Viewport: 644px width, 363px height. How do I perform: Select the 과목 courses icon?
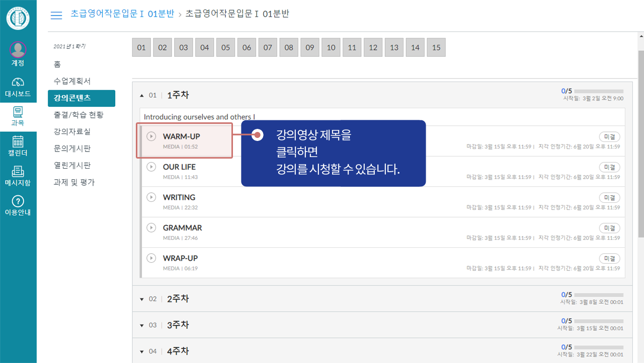(x=18, y=115)
